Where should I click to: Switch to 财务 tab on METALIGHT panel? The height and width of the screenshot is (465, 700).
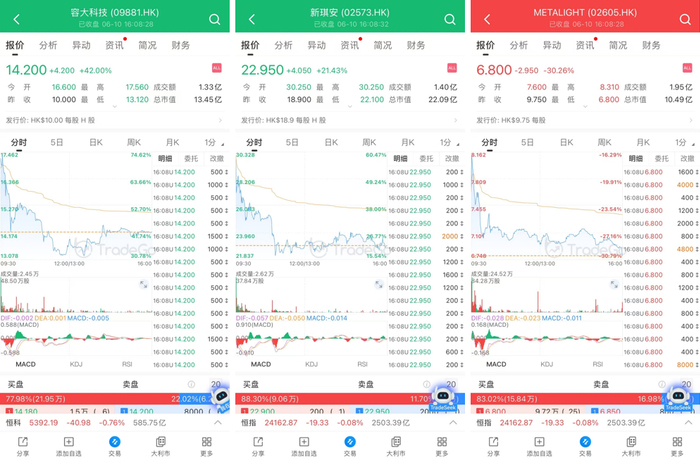point(651,45)
